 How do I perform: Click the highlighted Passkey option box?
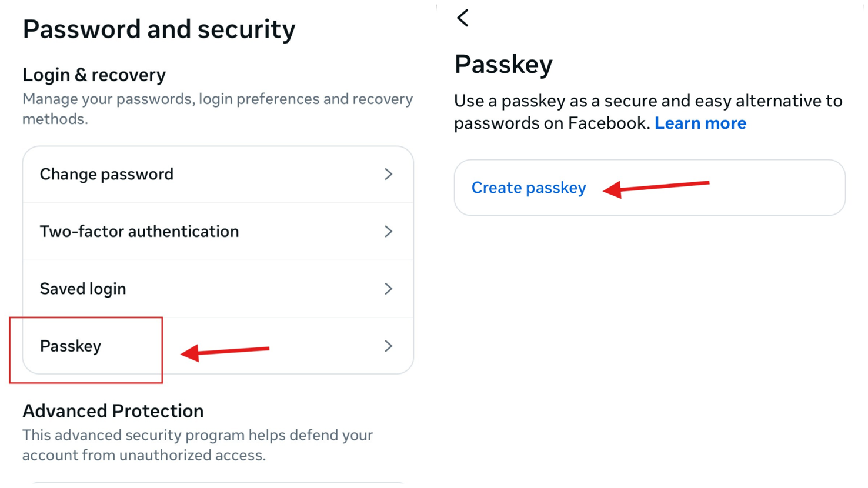click(x=86, y=349)
